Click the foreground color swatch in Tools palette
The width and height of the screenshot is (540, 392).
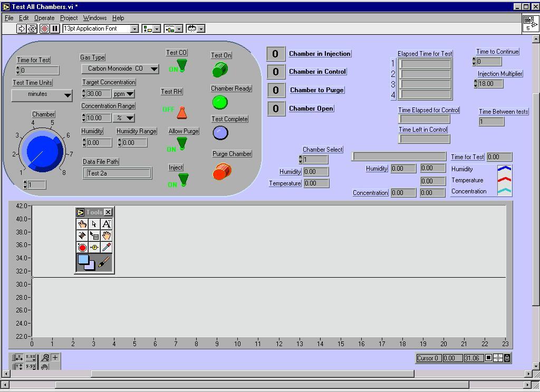pos(83,260)
